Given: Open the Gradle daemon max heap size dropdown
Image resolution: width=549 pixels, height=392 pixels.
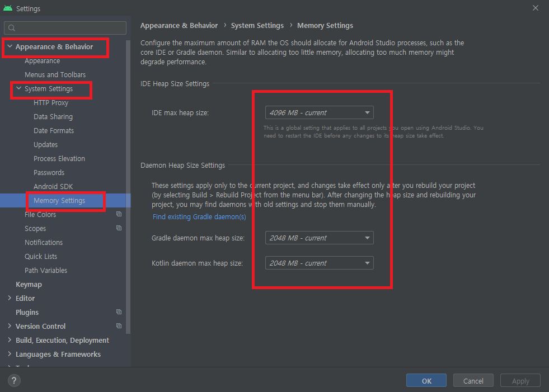Looking at the screenshot, I should [320, 238].
